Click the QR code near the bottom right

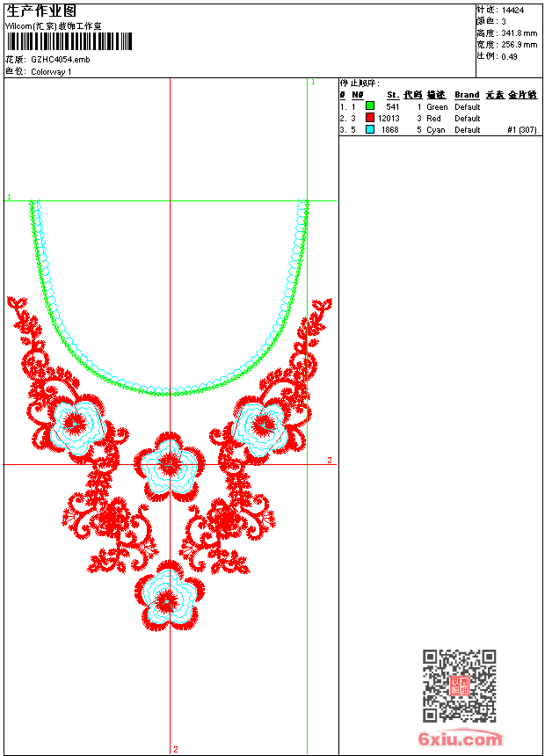[x=459, y=686]
